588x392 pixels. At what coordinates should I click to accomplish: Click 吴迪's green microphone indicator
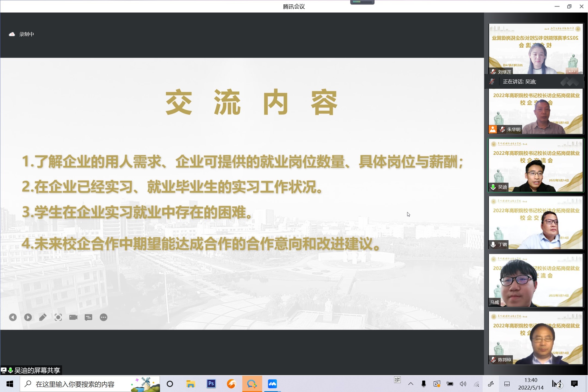493,187
